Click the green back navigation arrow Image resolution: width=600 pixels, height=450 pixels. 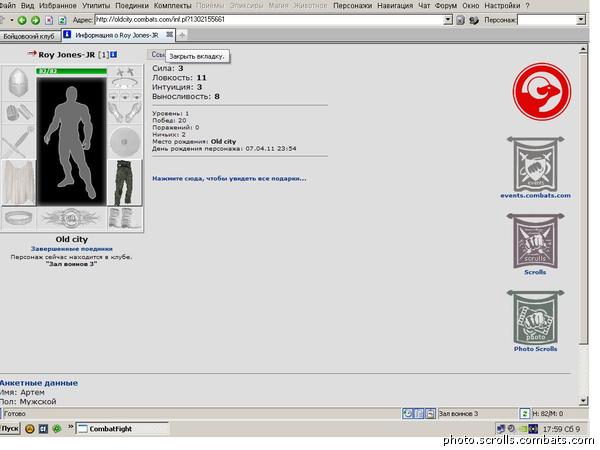(22, 20)
